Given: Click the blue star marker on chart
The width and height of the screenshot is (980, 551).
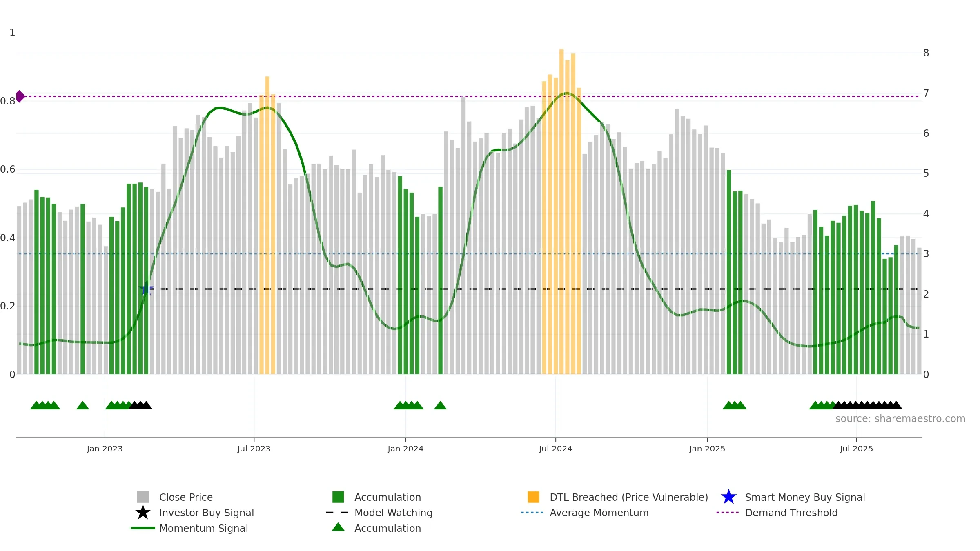Looking at the screenshot, I should (146, 289).
